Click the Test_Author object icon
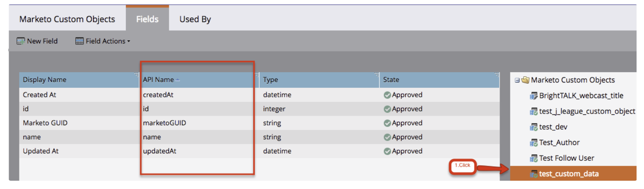The image size is (644, 189). (x=533, y=143)
